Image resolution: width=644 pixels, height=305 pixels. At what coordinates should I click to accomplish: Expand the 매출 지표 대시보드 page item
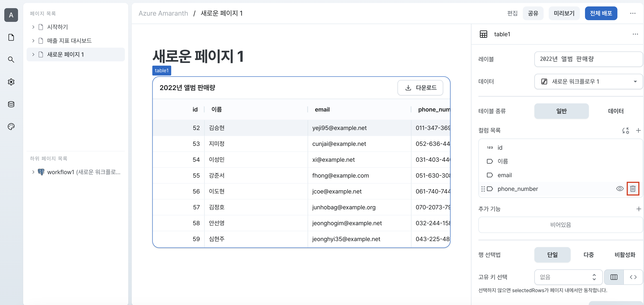(x=33, y=41)
